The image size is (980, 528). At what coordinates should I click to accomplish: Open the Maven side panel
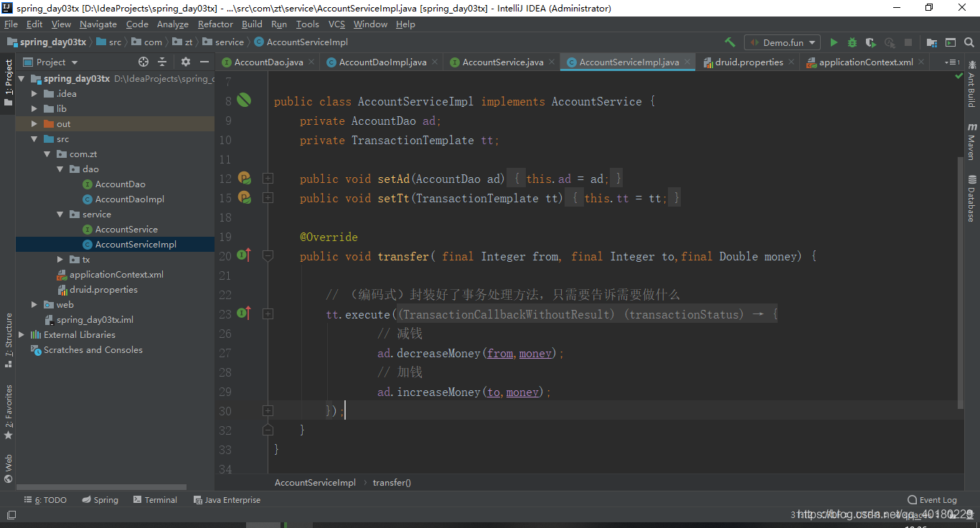tap(971, 142)
